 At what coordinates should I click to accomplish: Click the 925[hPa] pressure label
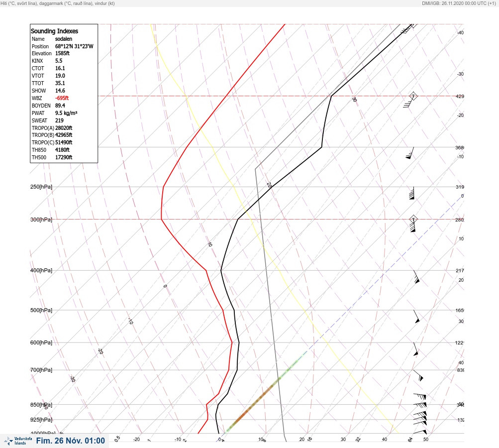(x=41, y=420)
